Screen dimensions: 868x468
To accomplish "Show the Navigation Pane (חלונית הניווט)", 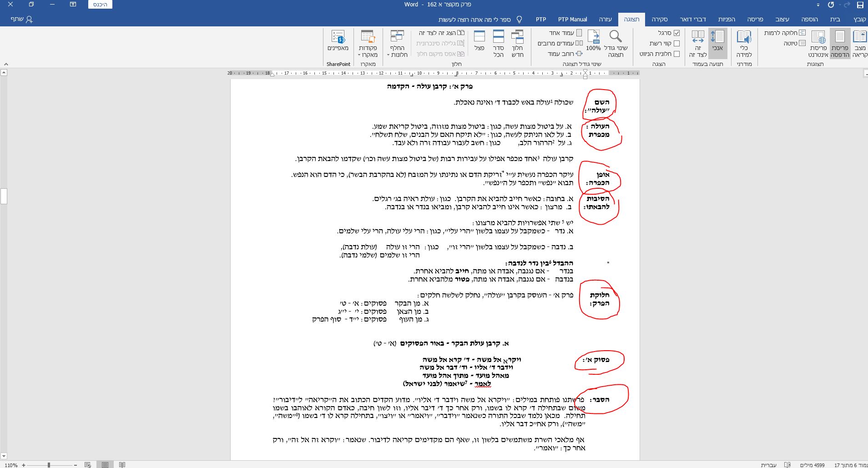I will point(676,54).
